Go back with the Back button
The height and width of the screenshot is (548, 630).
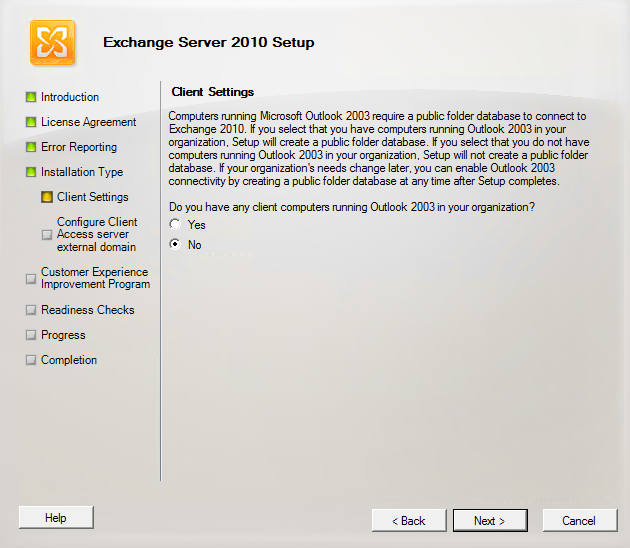[x=409, y=521]
